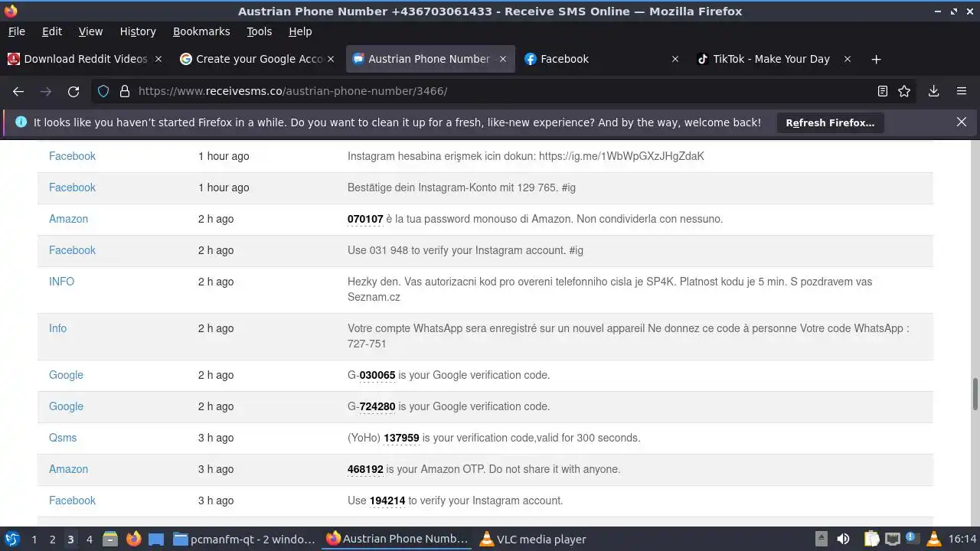980x551 pixels.
Task: Go back to the previous page
Action: pos(18,91)
